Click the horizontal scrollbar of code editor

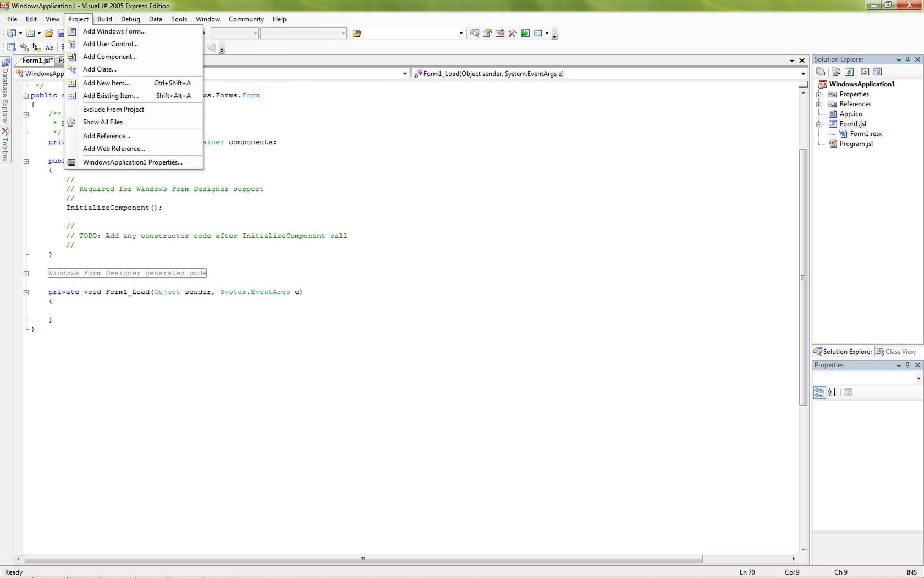tap(362, 559)
